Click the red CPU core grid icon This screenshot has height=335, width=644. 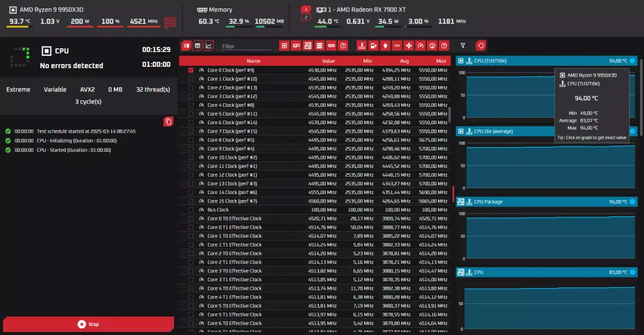tap(170, 22)
